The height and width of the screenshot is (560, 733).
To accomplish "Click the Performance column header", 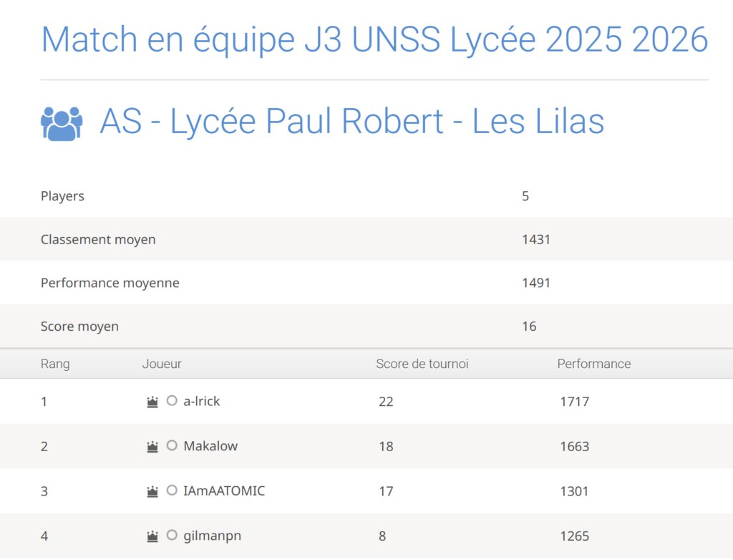I will click(594, 364).
